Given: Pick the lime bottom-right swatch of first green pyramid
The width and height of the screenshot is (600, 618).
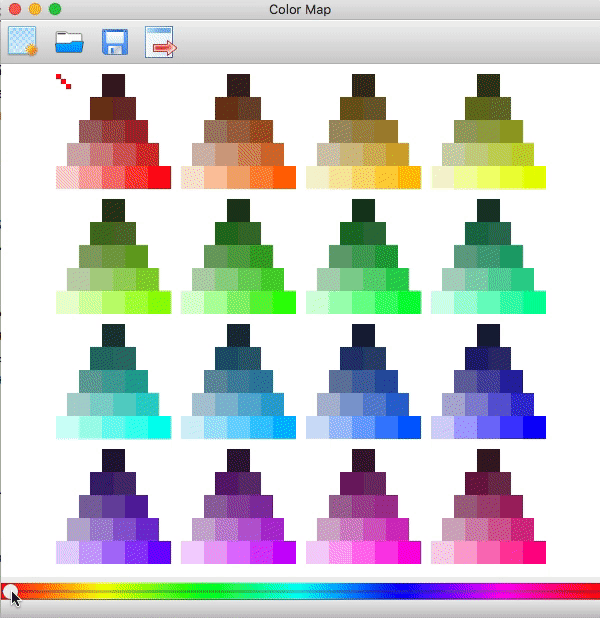Looking at the screenshot, I should pos(160,302).
